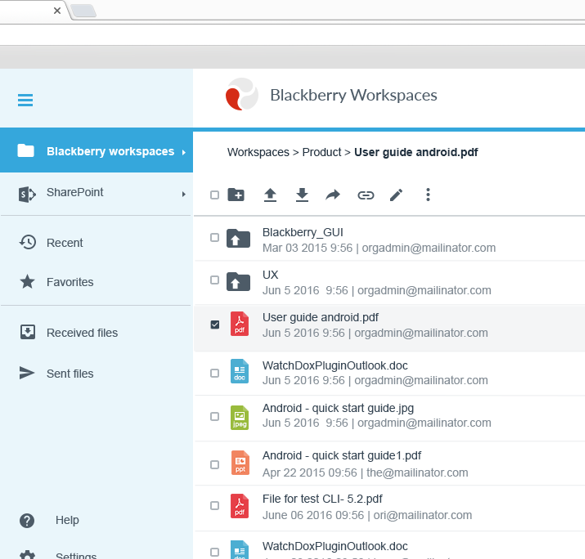Uncheck the User guide android.pdf checkbox
585x559 pixels.
[x=215, y=324]
